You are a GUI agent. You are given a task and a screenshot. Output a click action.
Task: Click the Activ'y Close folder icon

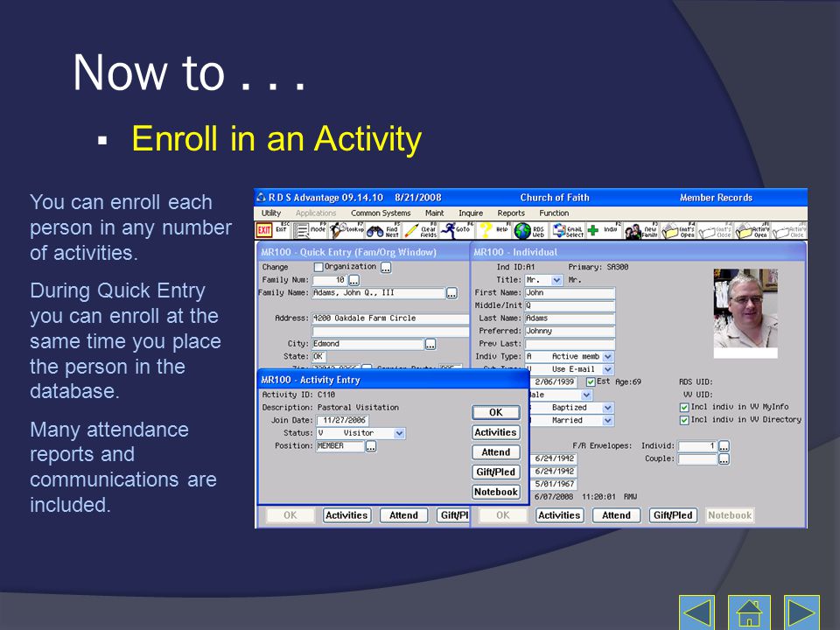point(781,231)
